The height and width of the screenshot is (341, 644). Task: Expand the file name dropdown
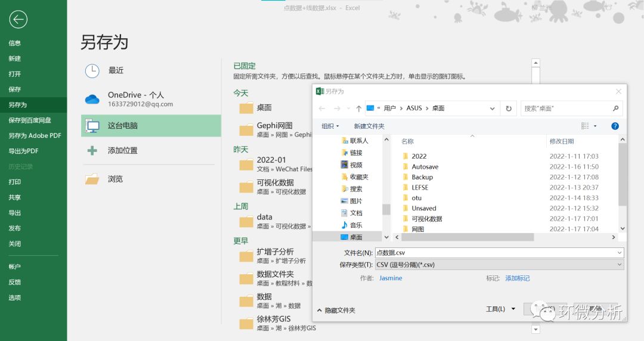click(x=620, y=253)
